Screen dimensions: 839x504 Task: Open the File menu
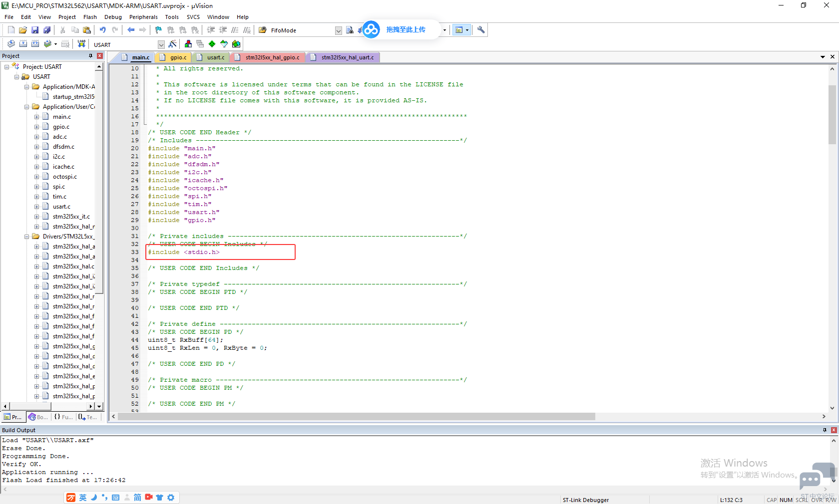[x=9, y=17]
